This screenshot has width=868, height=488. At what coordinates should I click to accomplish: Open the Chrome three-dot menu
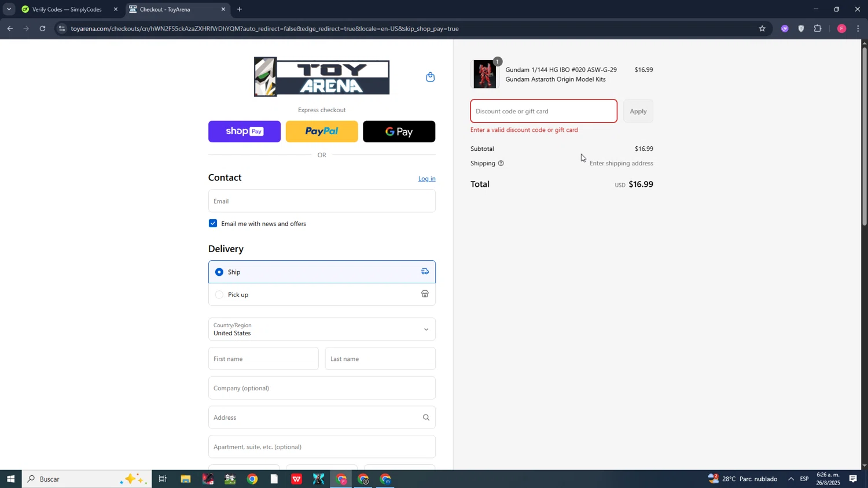(x=858, y=28)
